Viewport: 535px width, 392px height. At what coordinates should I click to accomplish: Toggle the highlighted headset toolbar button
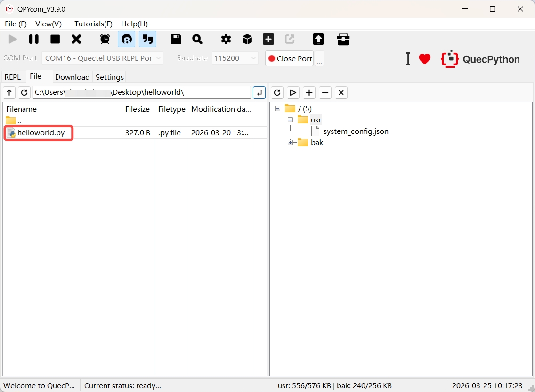point(126,39)
